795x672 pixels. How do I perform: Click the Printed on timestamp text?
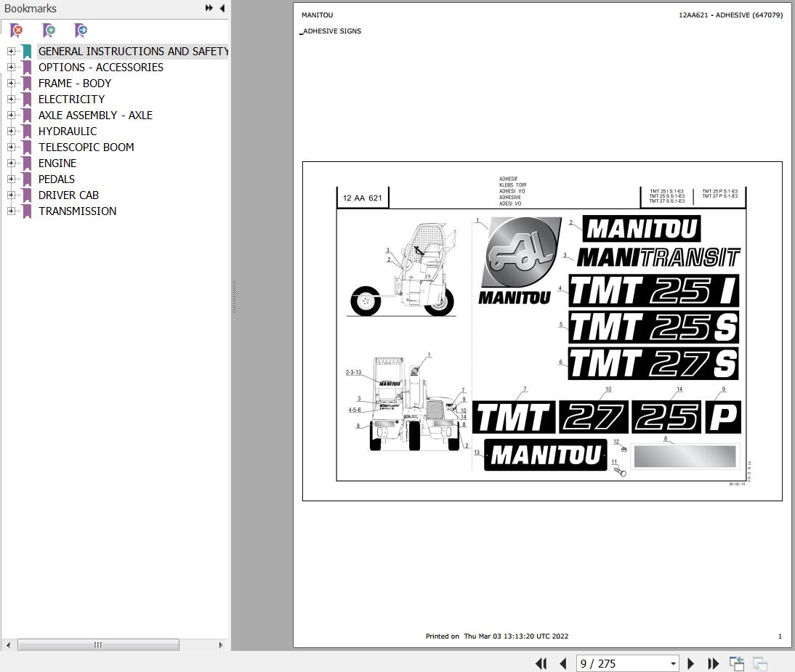pyautogui.click(x=497, y=636)
